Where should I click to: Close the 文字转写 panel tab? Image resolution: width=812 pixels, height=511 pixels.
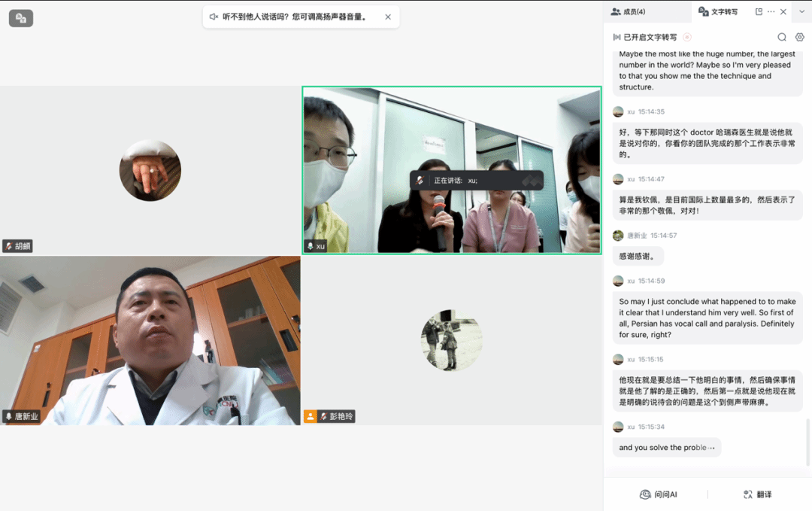tap(783, 12)
